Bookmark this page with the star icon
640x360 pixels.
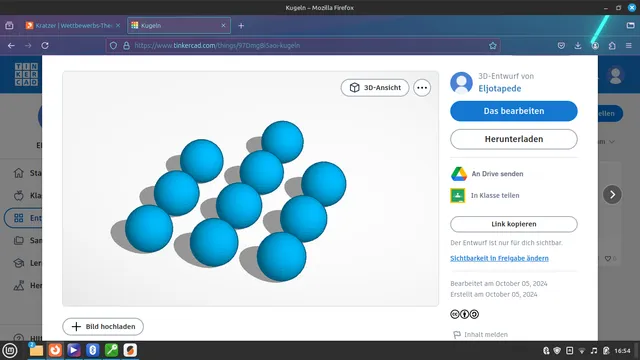click(x=493, y=46)
